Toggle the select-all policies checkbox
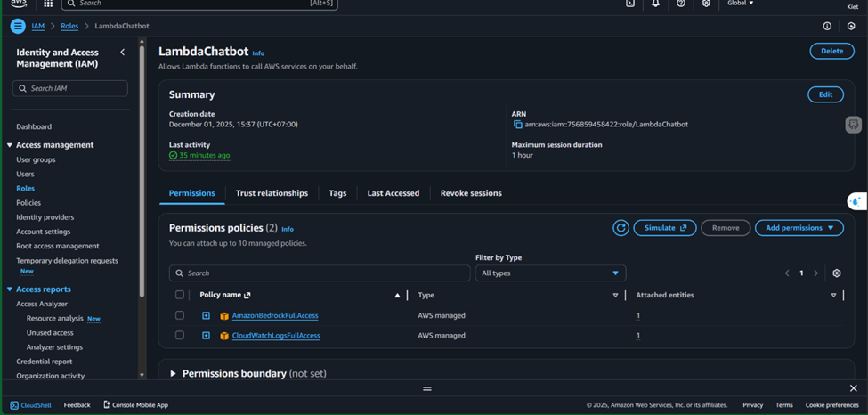Viewport: 868px width, 415px height. (180, 295)
